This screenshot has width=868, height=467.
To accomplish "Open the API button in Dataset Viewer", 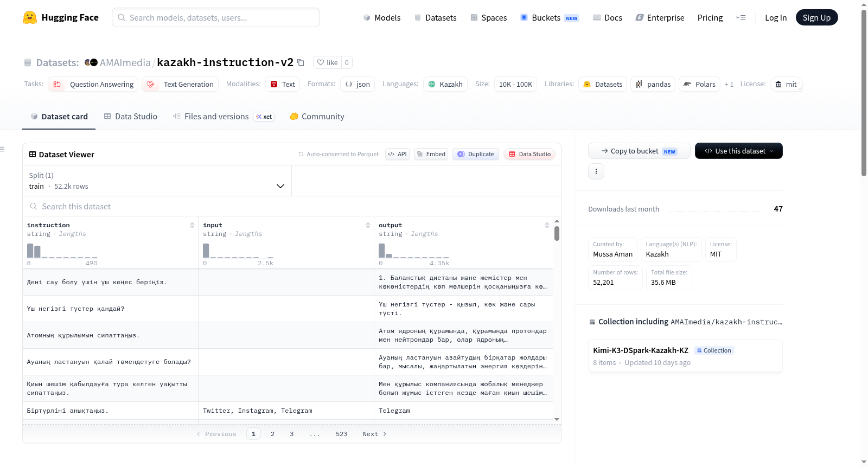I will (398, 154).
